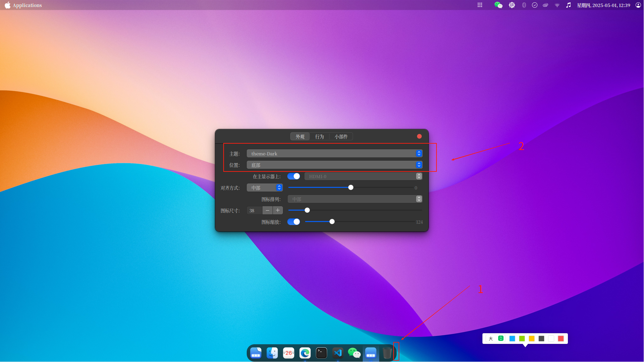
Task: Click the Wi-Fi icon in top bar
Action: tap(557, 5)
